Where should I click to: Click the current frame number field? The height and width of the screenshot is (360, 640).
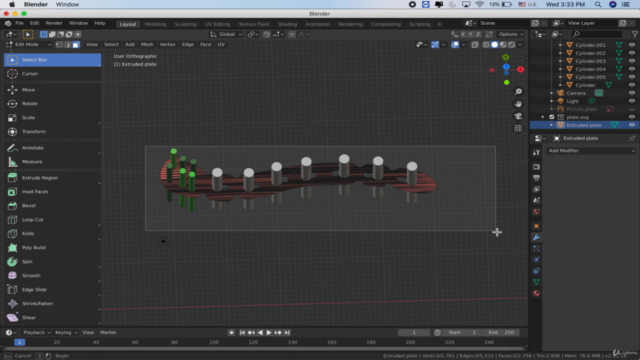click(x=414, y=333)
